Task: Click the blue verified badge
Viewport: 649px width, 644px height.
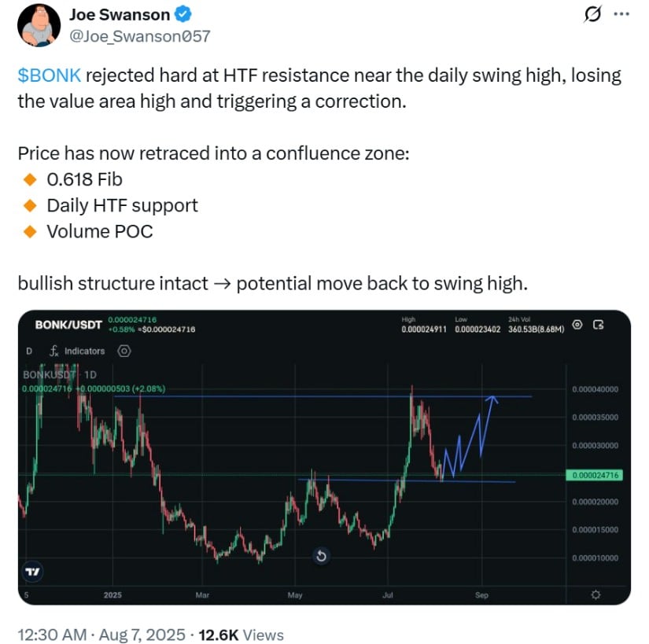Action: click(x=183, y=14)
